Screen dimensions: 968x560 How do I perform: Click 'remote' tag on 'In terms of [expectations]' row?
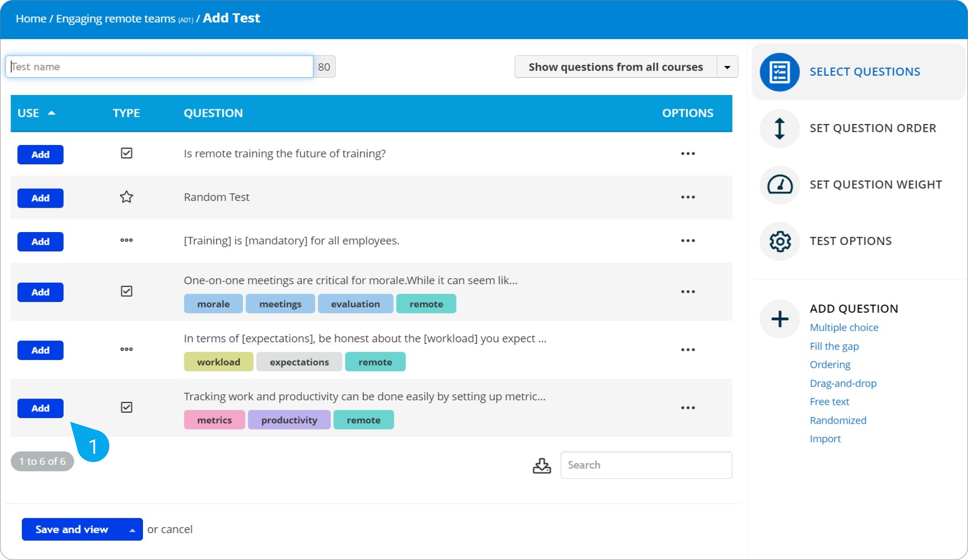[x=375, y=362]
